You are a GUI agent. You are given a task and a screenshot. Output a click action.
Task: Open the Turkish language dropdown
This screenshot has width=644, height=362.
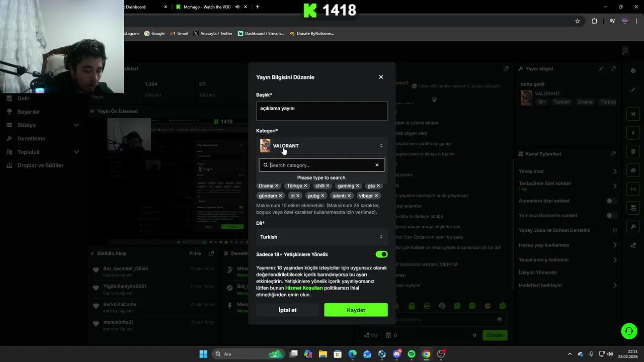click(322, 237)
